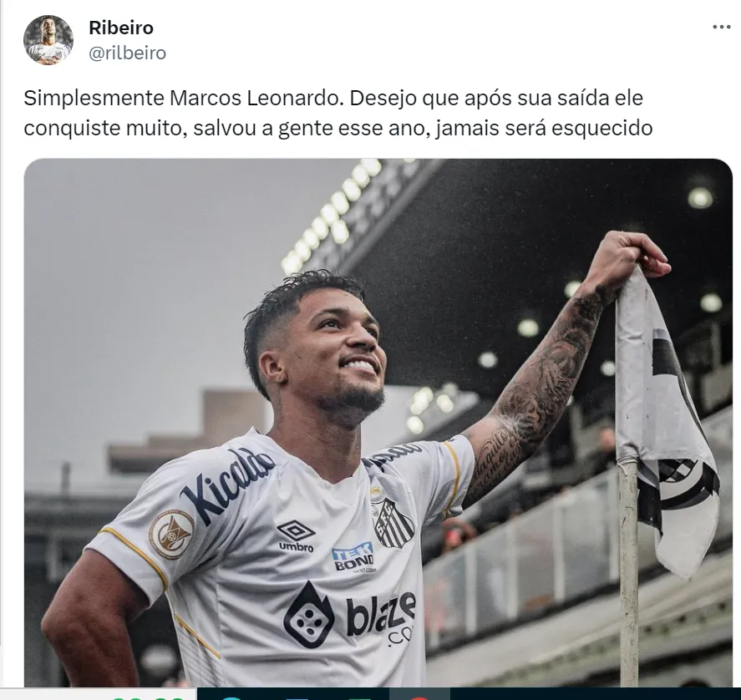
Task: Click the Santos crest on the jersey
Action: point(393,523)
